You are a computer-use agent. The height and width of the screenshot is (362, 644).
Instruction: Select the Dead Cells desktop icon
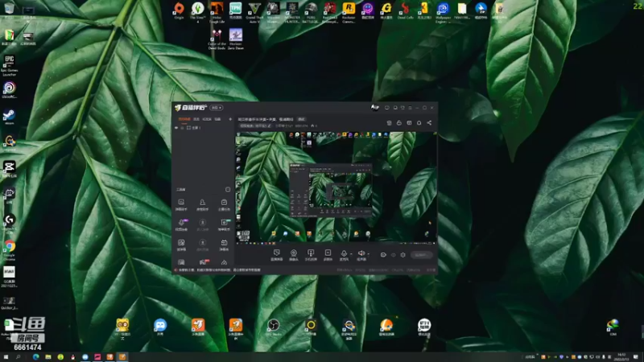pos(406,10)
